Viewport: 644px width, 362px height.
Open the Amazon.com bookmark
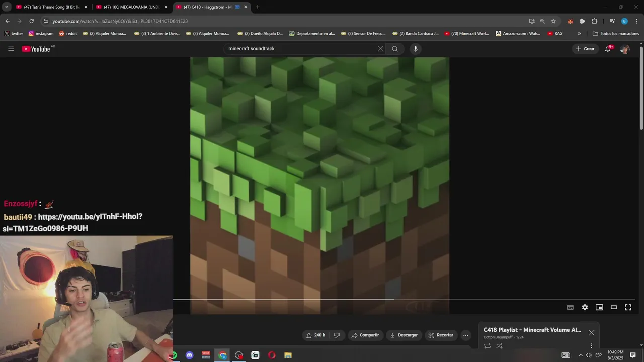pos(518,34)
